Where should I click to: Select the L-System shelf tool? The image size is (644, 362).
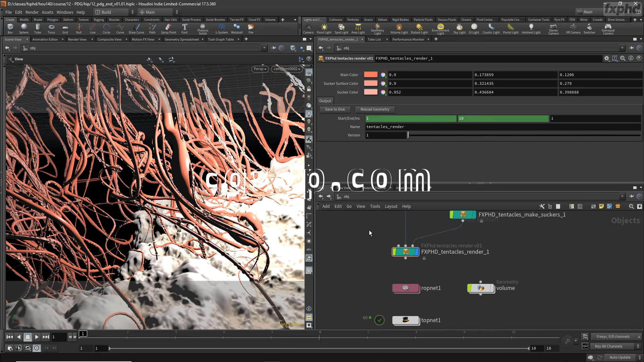pos(221,28)
